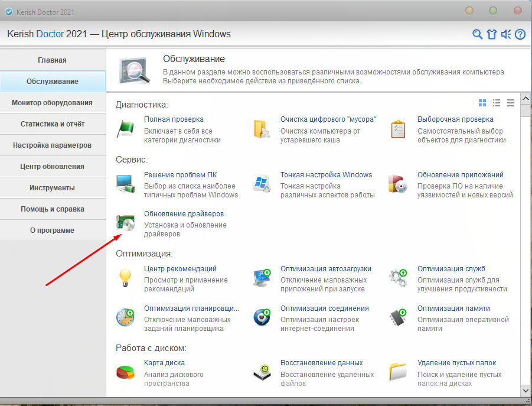Click the scrollbar up arrow
The width and height of the screenshot is (532, 406).
pyautogui.click(x=526, y=99)
